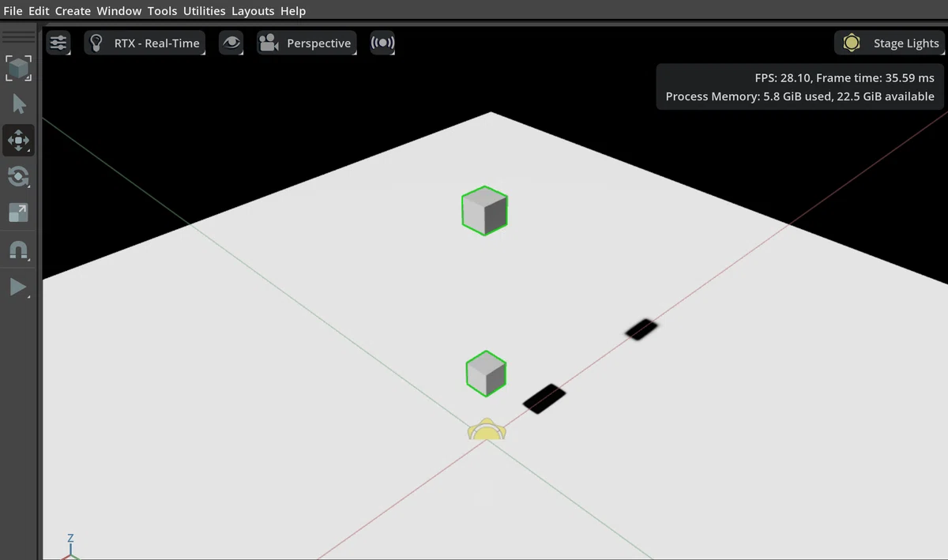Open the RTX - Real-Time renderer dropdown
Image resolution: width=948 pixels, height=560 pixels.
pos(145,43)
